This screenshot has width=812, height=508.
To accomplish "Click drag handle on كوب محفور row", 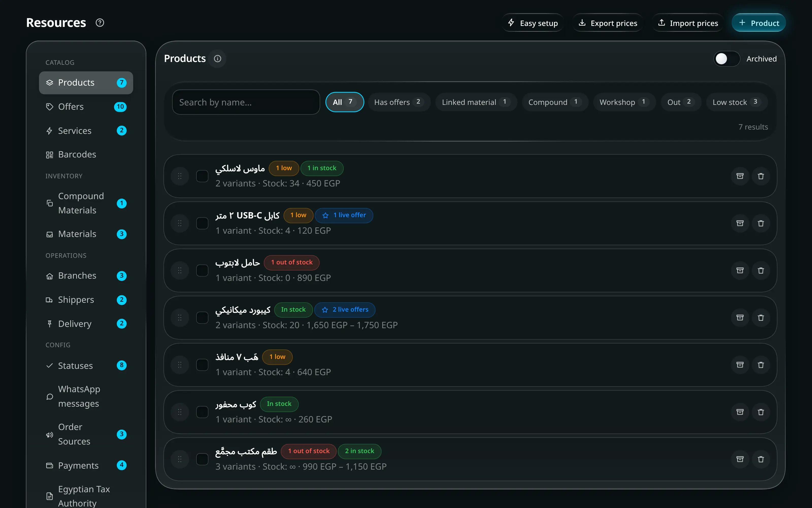I will pyautogui.click(x=180, y=412).
